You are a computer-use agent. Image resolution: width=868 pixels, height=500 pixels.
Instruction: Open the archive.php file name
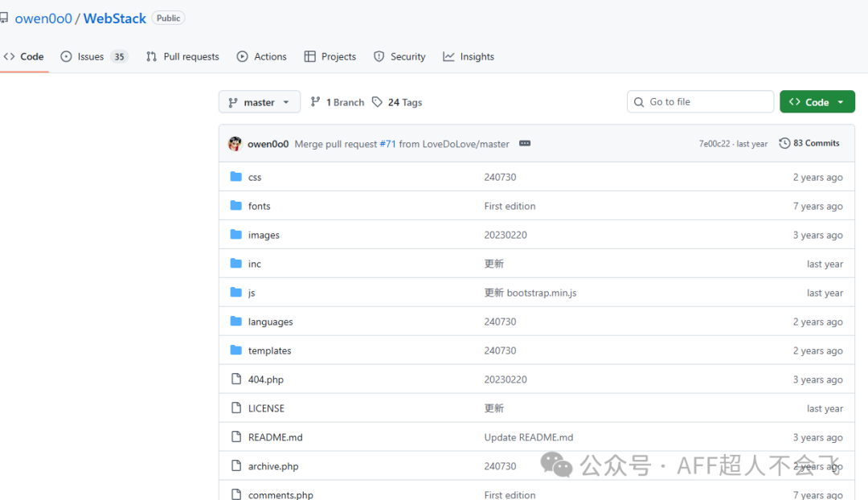[x=273, y=466]
